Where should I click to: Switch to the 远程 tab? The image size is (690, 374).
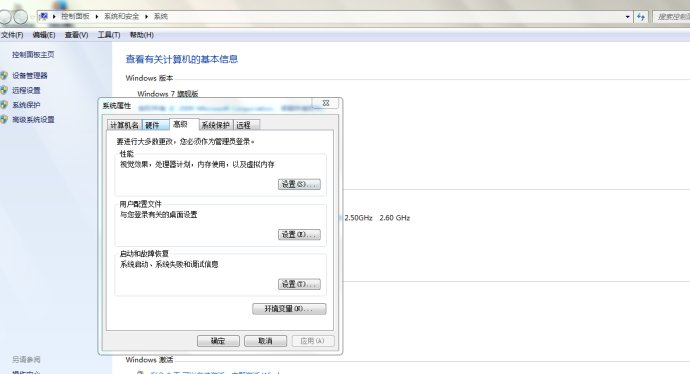[x=246, y=125]
